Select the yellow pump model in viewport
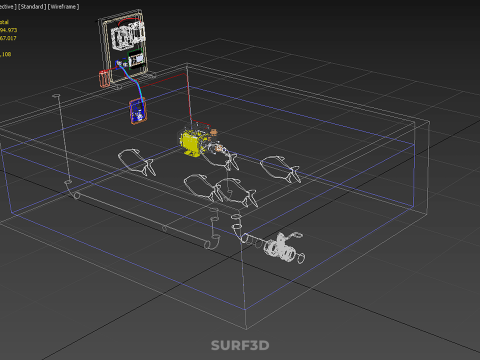This screenshot has width=480, height=360. pyautogui.click(x=191, y=144)
